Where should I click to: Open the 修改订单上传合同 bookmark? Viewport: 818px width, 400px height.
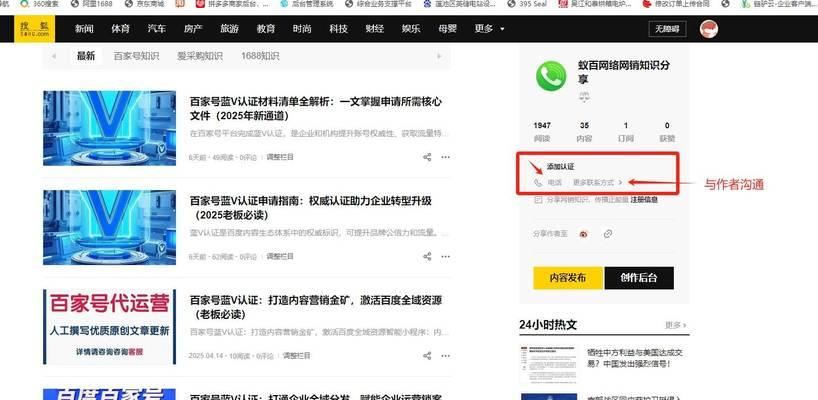coord(676,4)
